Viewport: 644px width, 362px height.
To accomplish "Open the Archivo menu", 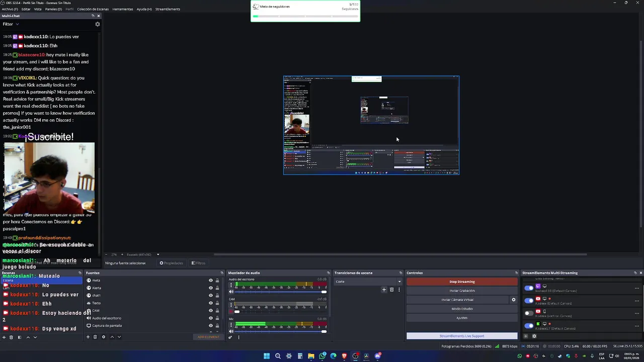I will (x=10, y=9).
